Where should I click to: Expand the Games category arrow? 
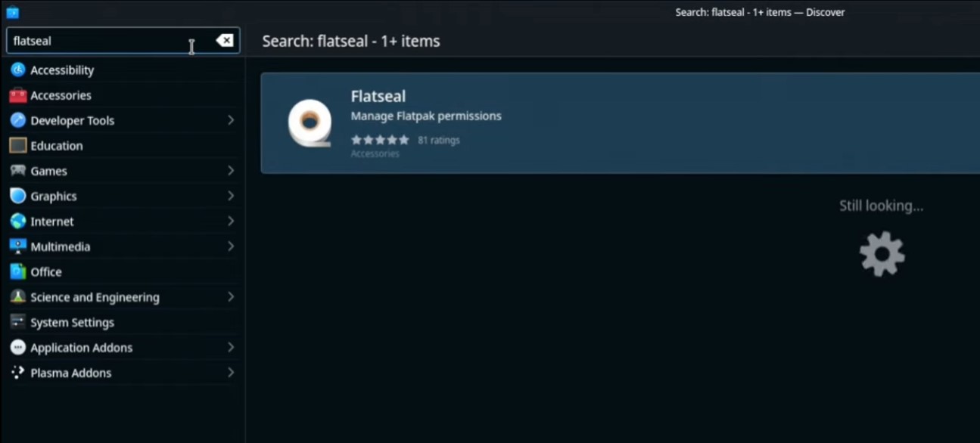(x=230, y=171)
